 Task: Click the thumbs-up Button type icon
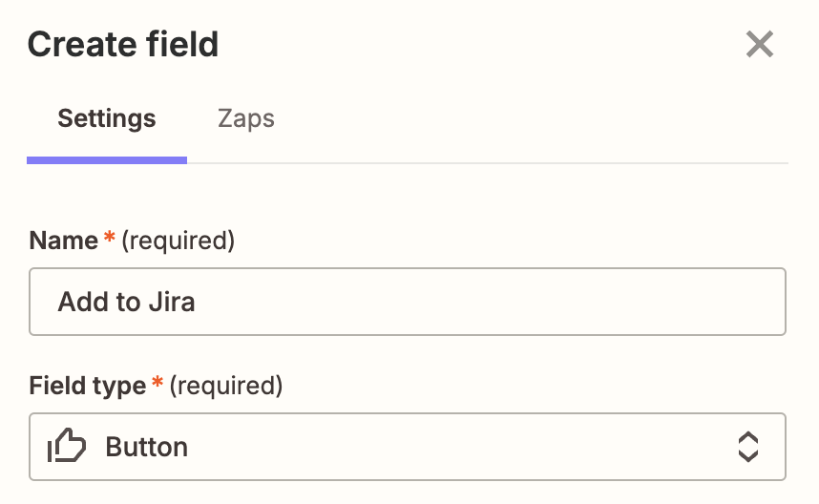(x=67, y=446)
